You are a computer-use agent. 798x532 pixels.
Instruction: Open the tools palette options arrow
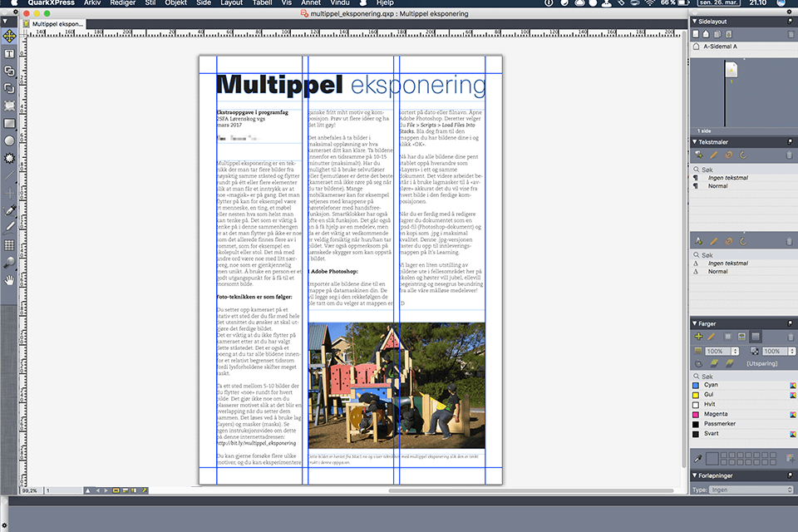5,22
